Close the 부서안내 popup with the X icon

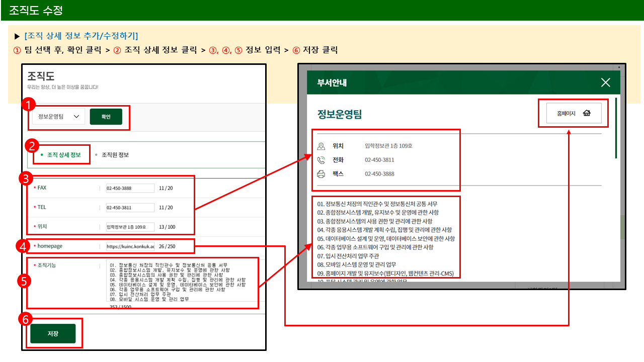coord(605,82)
